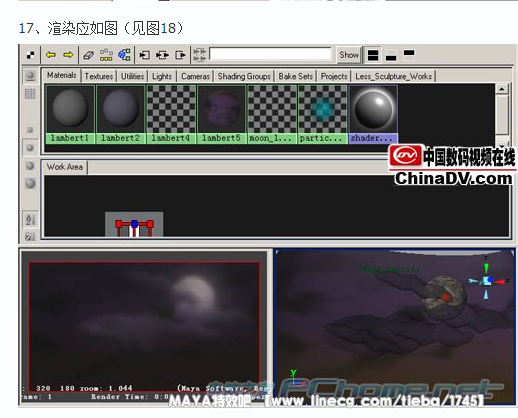Show bottom tabs only layout icon
Viewport: 518px width, 418px height.
(391, 56)
